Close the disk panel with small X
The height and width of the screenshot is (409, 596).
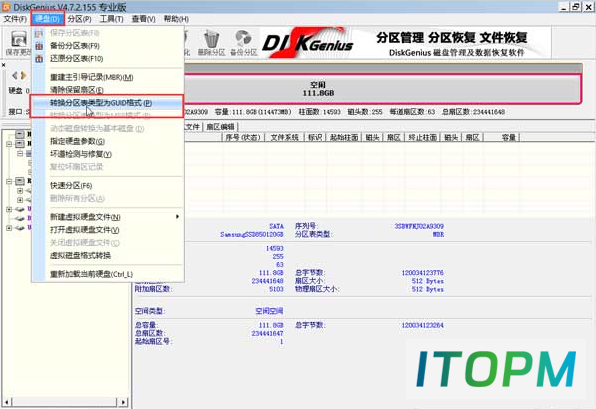pyautogui.click(x=3, y=65)
